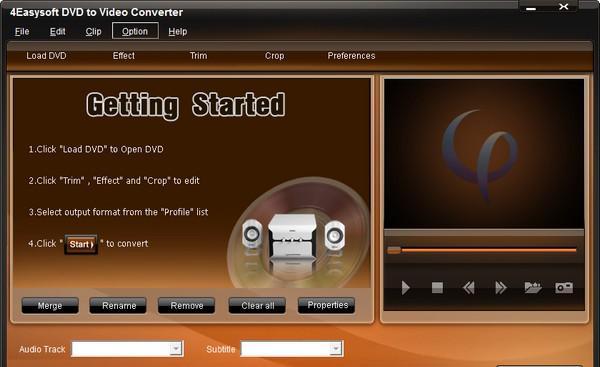Open Preferences from the toolbar
600x367 pixels.
pos(351,56)
